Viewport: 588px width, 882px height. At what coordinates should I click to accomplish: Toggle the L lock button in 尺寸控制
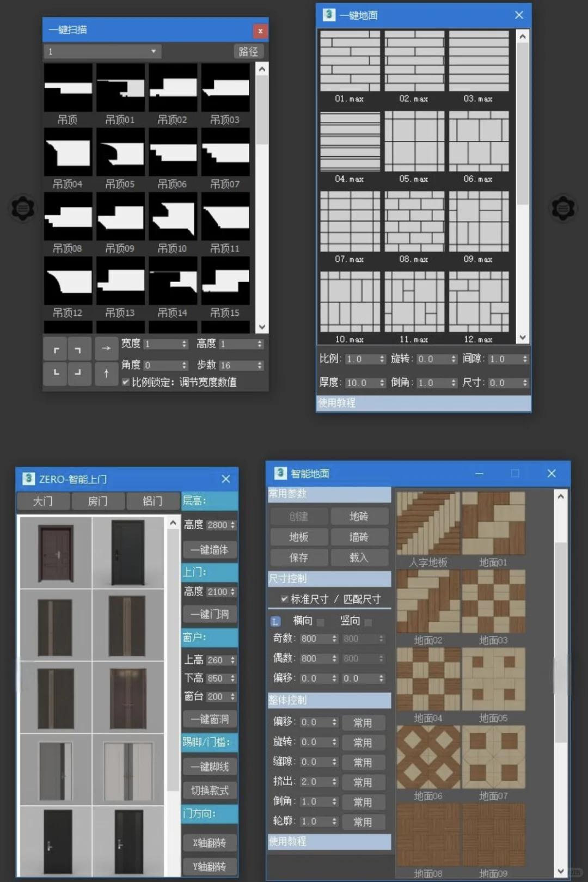click(x=275, y=621)
